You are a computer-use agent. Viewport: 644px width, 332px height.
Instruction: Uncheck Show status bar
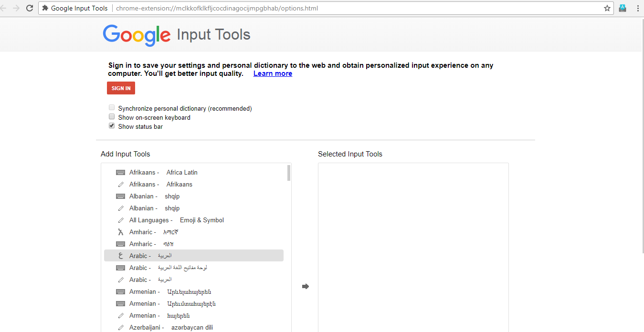(112, 126)
